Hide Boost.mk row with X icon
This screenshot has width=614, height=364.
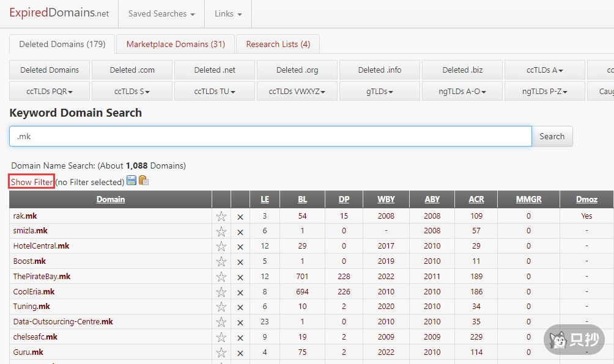point(240,262)
